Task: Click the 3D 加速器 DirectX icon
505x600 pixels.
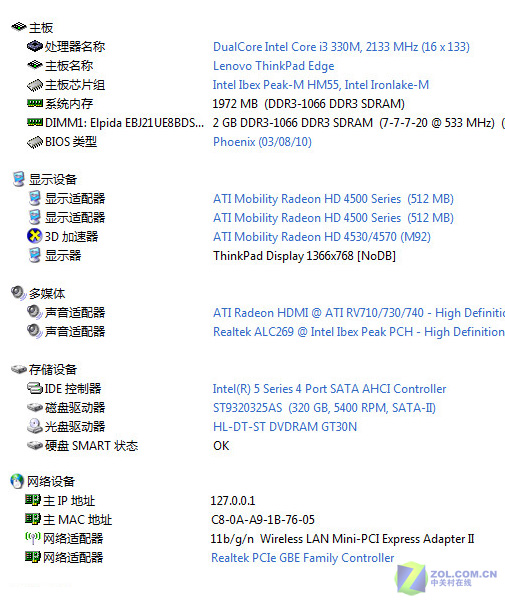Action: pos(34,236)
